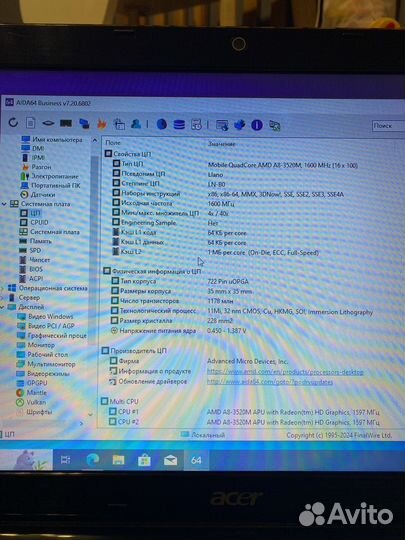The width and height of the screenshot is (405, 540).
Task: Click the AIDA64 taskbar button labeled 64
Action: (x=196, y=460)
